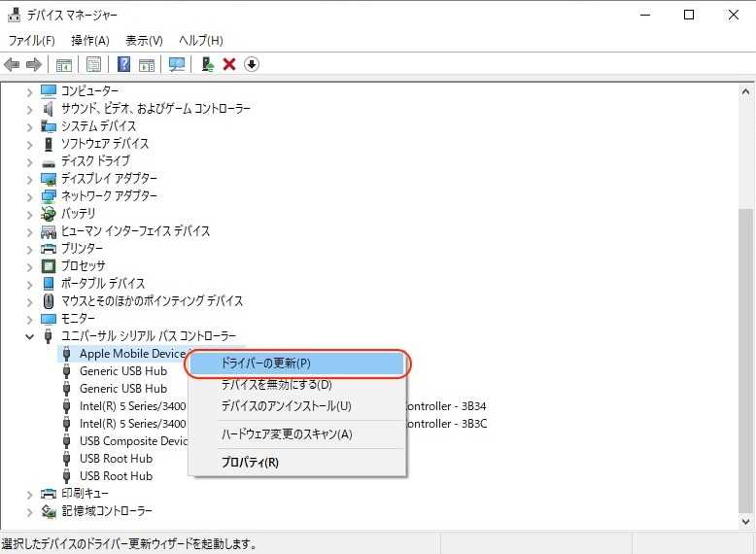Select the USB Root Hub bottom entry
This screenshot has width=756, height=554.
(116, 476)
